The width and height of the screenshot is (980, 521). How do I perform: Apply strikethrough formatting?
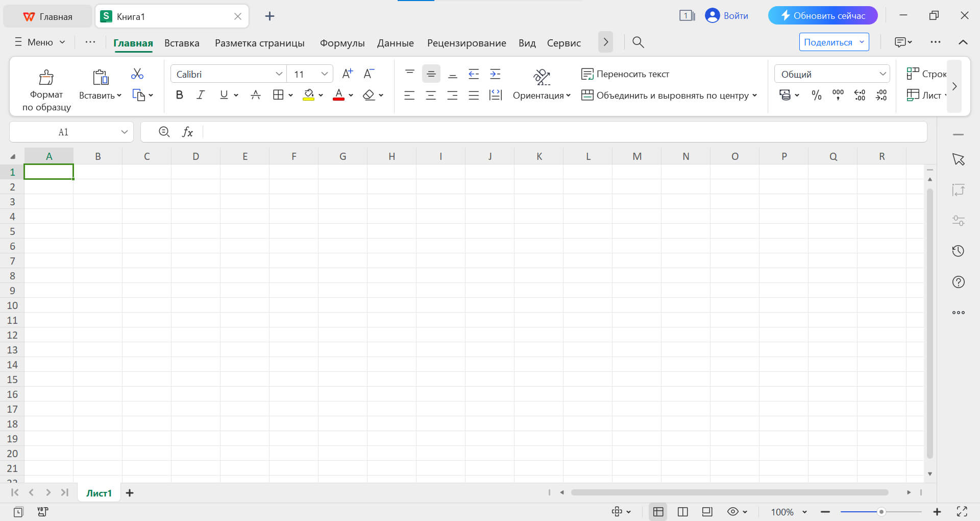tap(255, 95)
